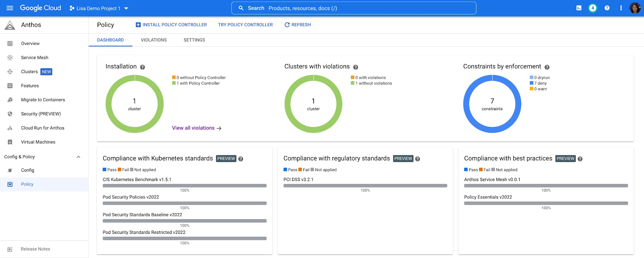644x258 pixels.
Task: Show help for Kubernetes standards compliance
Action: pyautogui.click(x=241, y=159)
